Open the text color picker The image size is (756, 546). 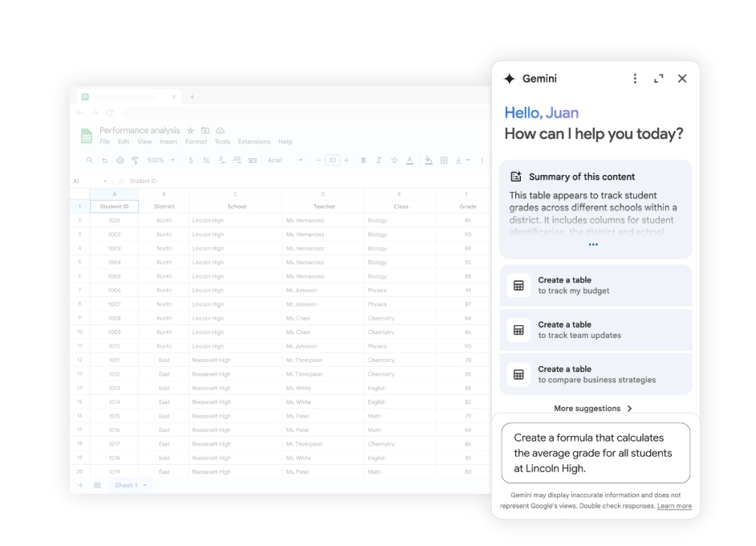pos(409,160)
